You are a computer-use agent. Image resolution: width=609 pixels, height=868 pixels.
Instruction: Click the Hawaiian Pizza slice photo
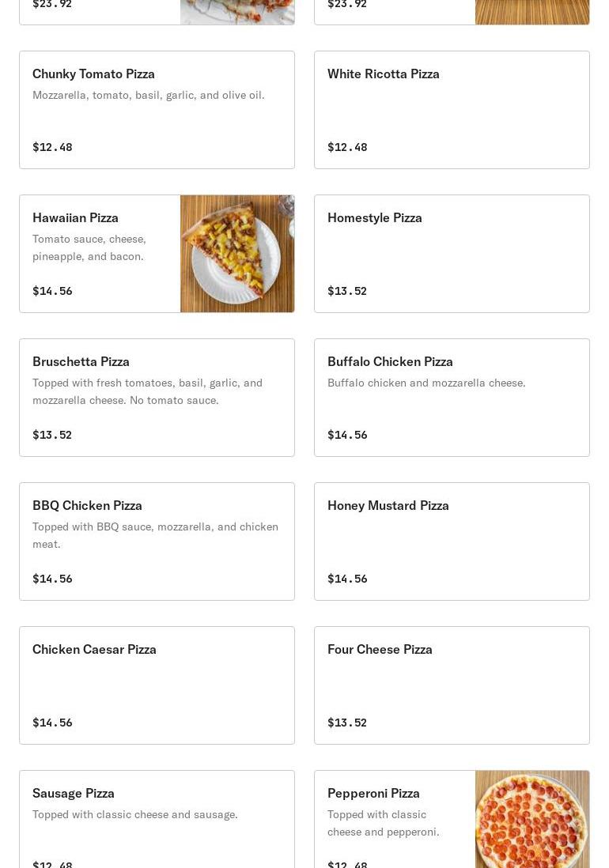pyautogui.click(x=237, y=254)
